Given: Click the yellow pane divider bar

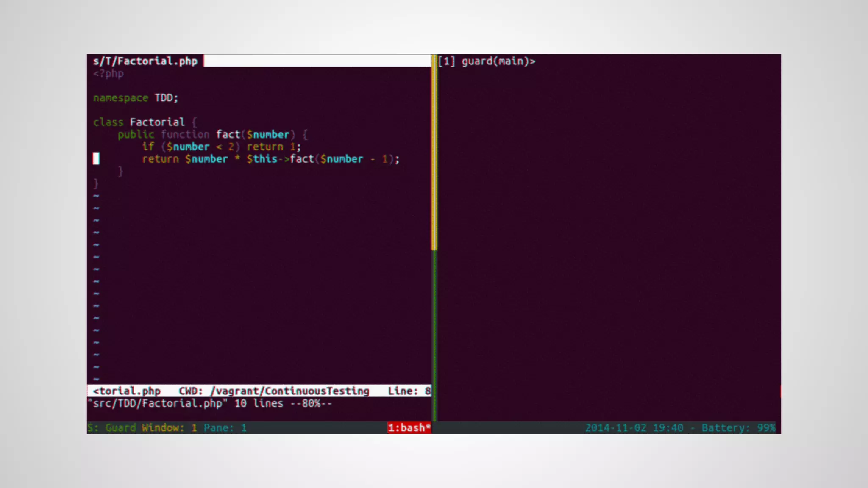Looking at the screenshot, I should point(434,152).
